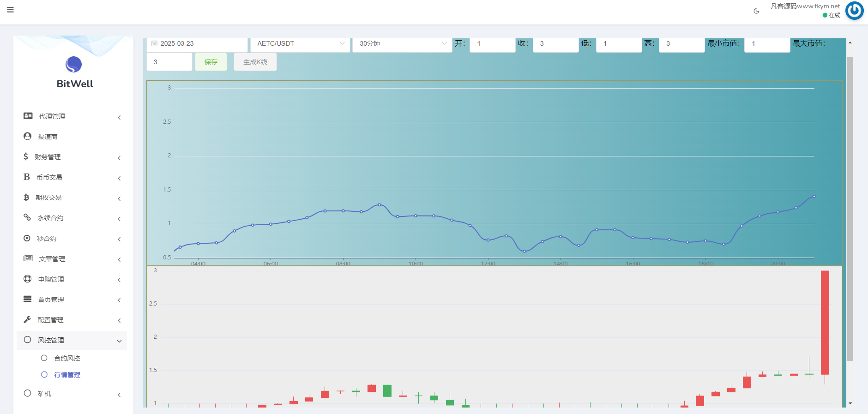Click the 财务管理 dollar icon
Viewport: 868px width, 414px height.
tap(26, 156)
